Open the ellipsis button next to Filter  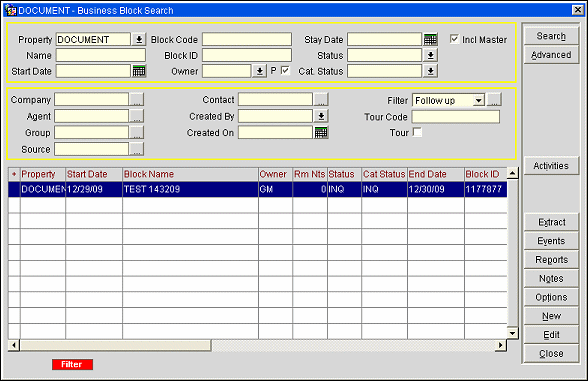click(x=494, y=100)
